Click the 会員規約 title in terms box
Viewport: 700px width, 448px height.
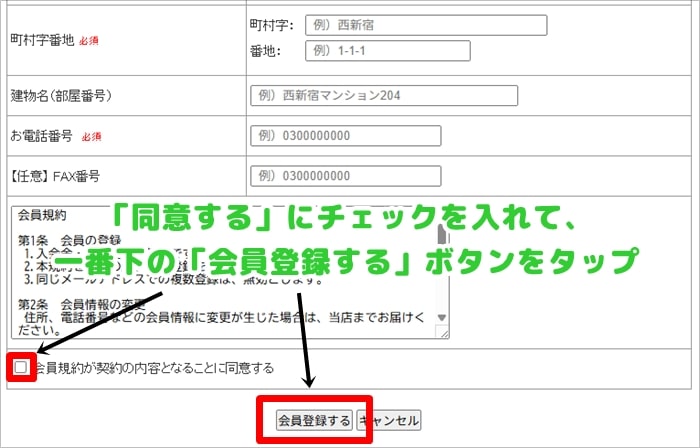point(42,215)
